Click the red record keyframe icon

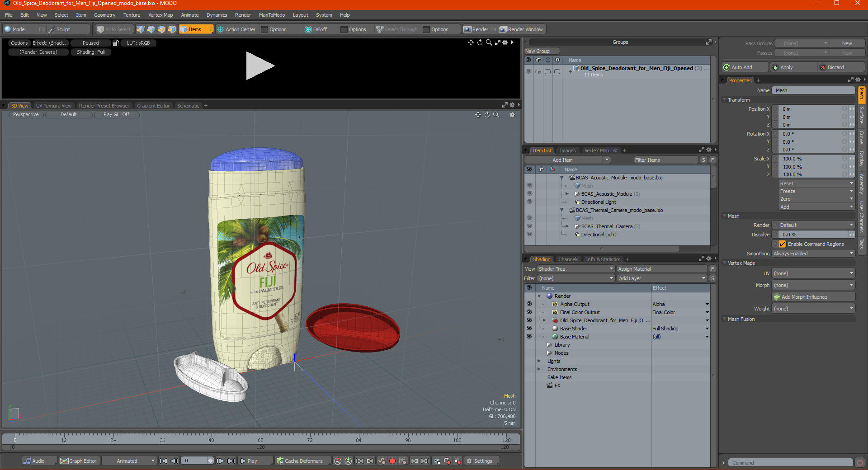pyautogui.click(x=392, y=461)
